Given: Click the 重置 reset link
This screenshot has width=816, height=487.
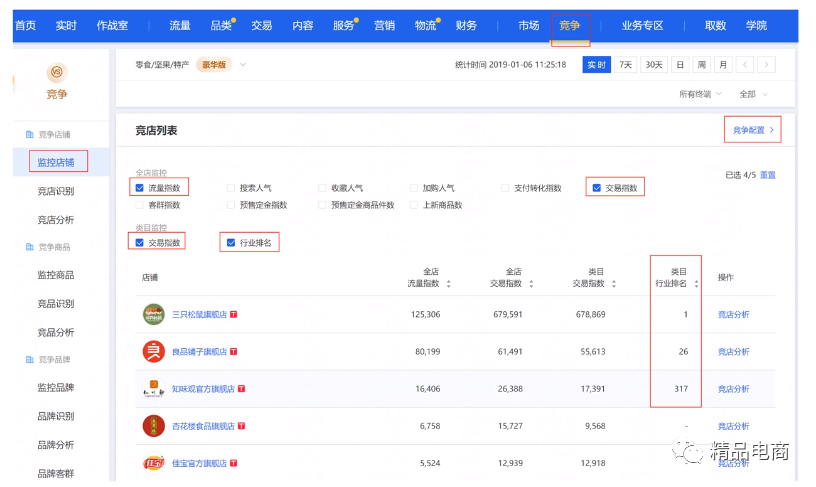Looking at the screenshot, I should point(768,175).
